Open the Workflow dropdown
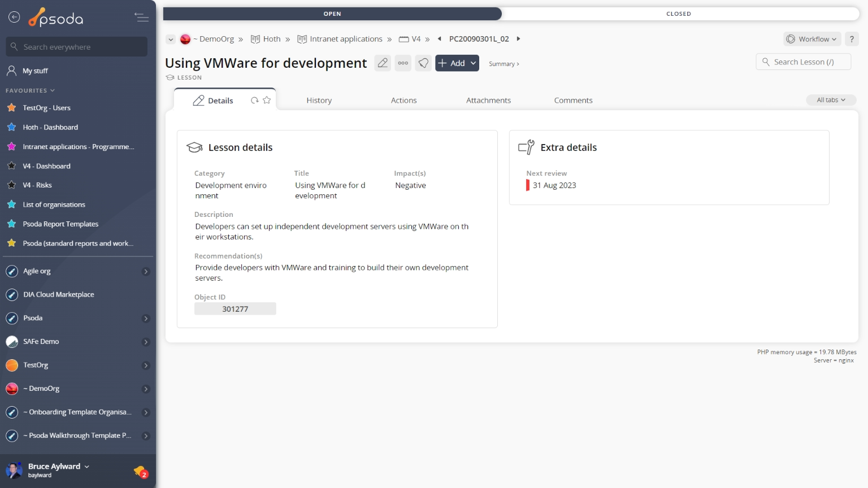 [812, 39]
